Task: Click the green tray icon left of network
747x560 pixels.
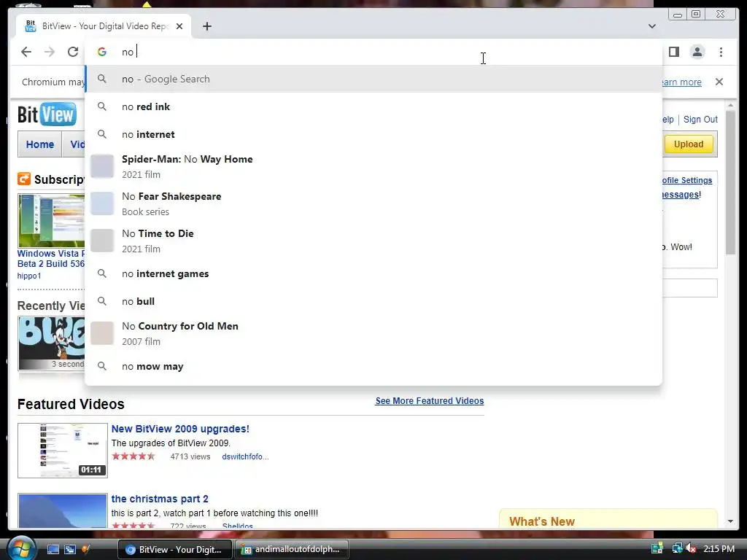Action: (657, 549)
